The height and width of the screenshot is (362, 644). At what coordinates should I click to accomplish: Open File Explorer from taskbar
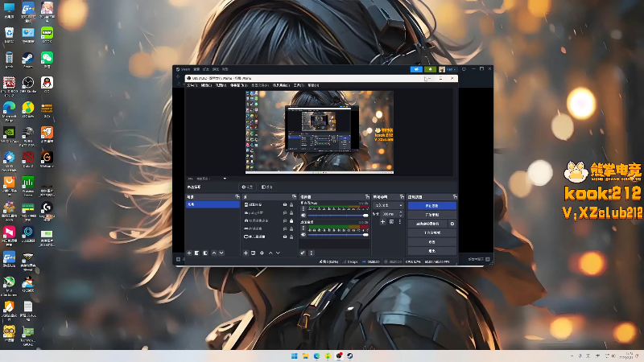305,356
